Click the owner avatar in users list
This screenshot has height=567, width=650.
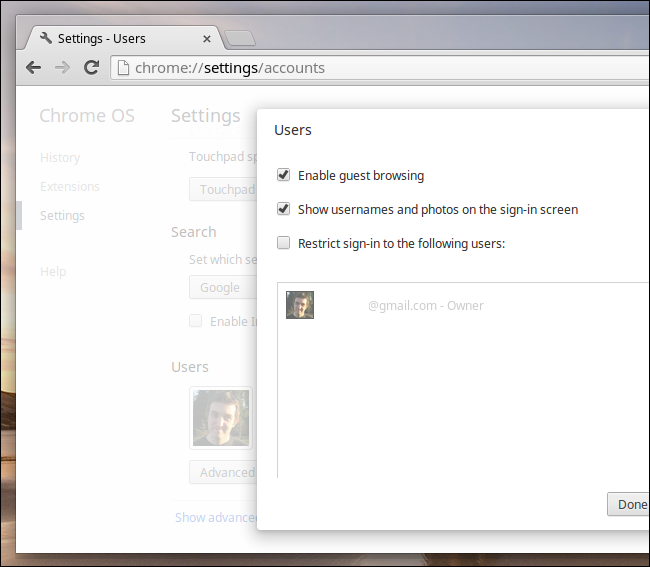[300, 305]
